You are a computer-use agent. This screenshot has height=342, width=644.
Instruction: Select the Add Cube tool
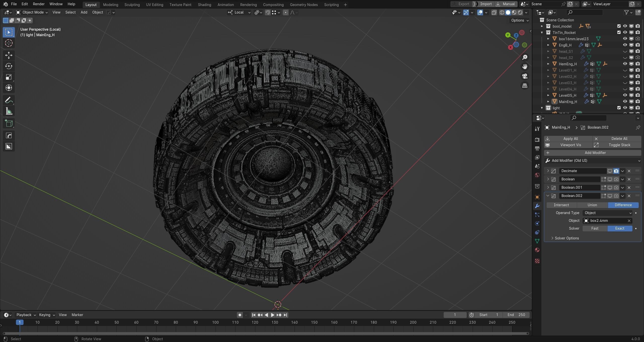[9, 123]
